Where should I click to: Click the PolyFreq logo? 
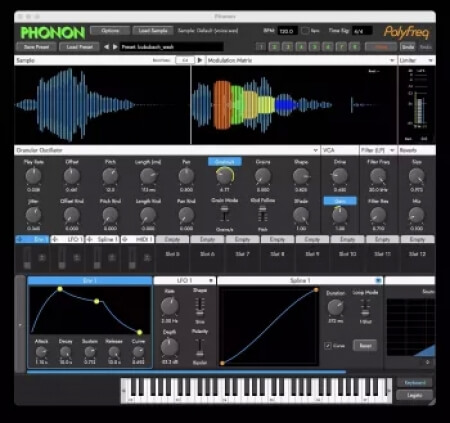point(407,32)
